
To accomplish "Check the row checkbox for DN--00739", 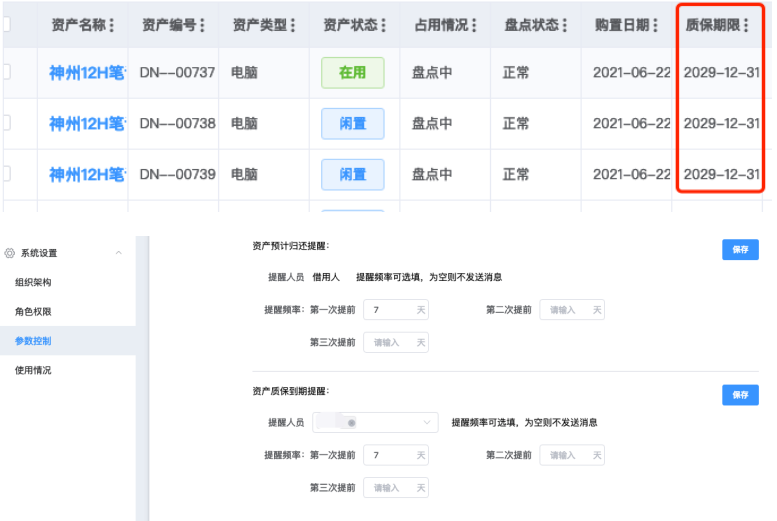I will (x=5, y=174).
